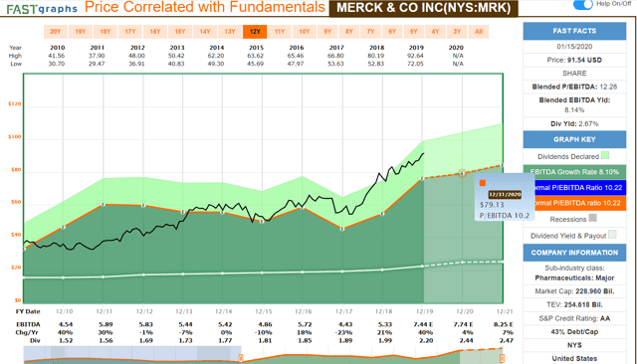Viewport: 637px width, 364px height.
Task: Select the 14Y time range tab
Action: (x=205, y=32)
